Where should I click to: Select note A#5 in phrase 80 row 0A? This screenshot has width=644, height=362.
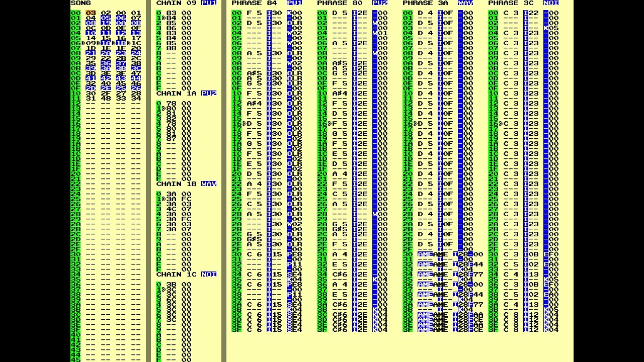[340, 63]
